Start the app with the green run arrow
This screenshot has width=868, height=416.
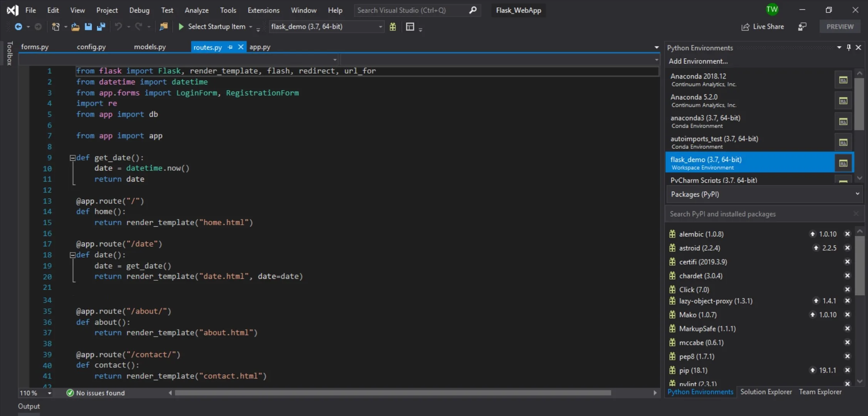(x=181, y=27)
